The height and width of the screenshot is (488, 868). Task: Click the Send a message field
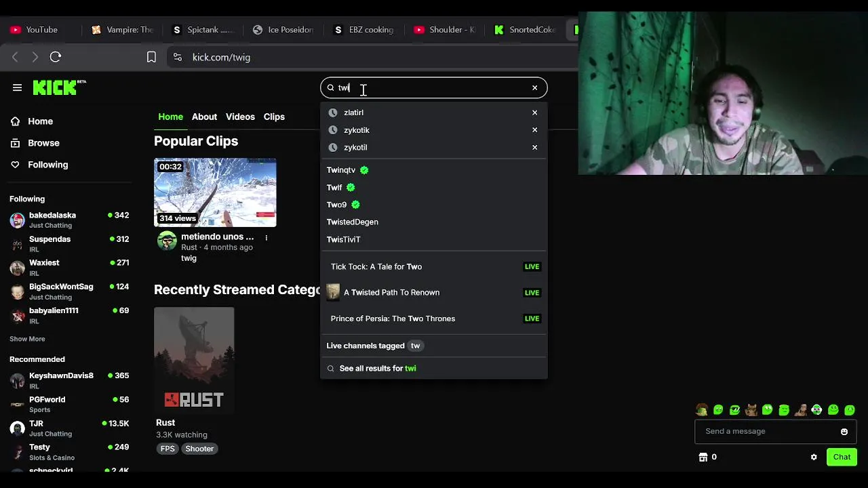coord(768,431)
